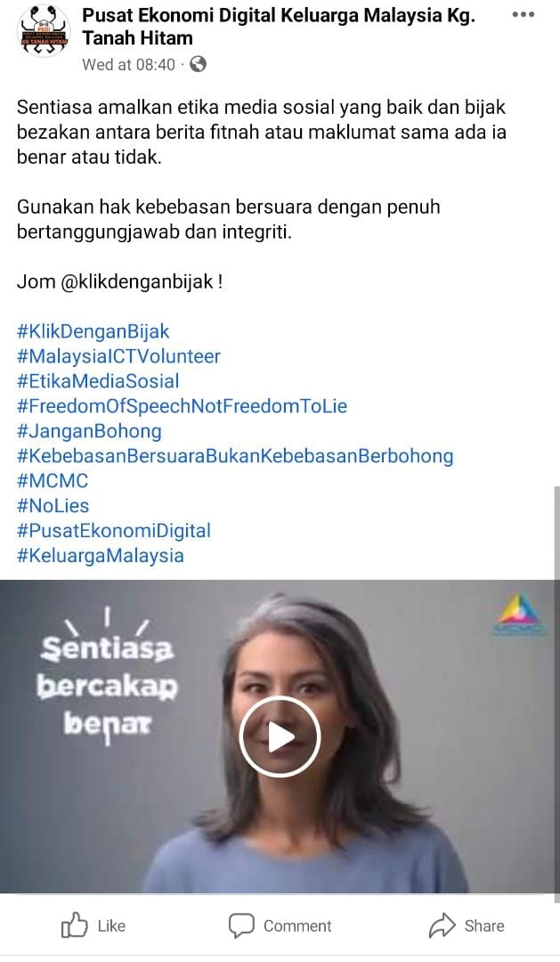This screenshot has width=560, height=962.
Task: Open the page name Pusat Ekonomi Digital link
Action: coord(279,27)
